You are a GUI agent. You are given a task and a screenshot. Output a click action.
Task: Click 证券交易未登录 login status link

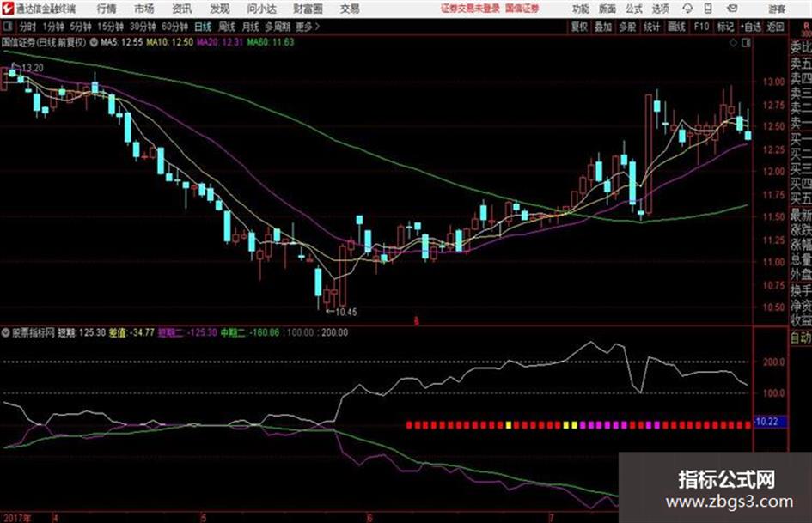(x=470, y=9)
